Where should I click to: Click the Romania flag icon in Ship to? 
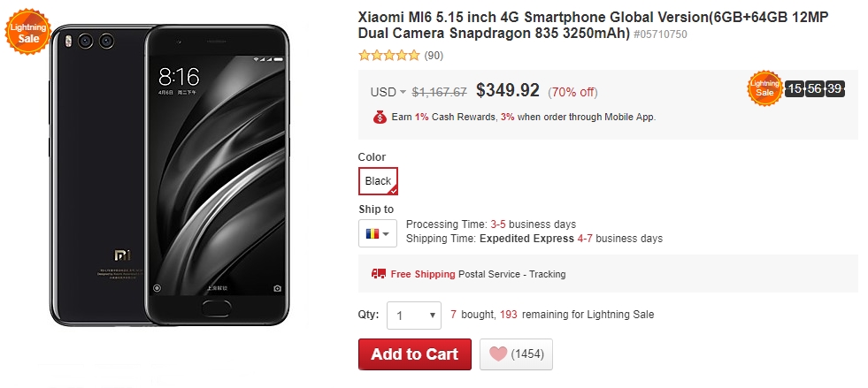(372, 233)
